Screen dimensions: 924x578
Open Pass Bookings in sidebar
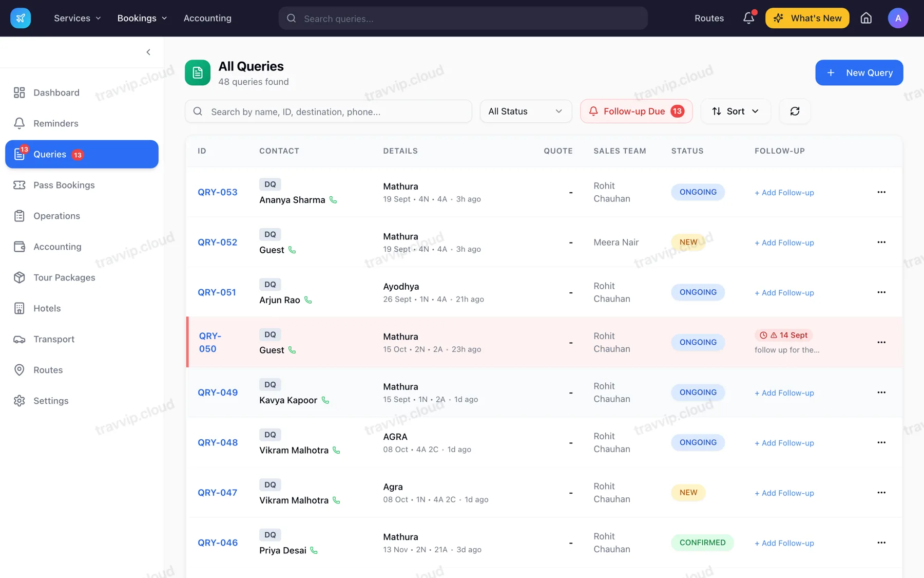(82, 185)
